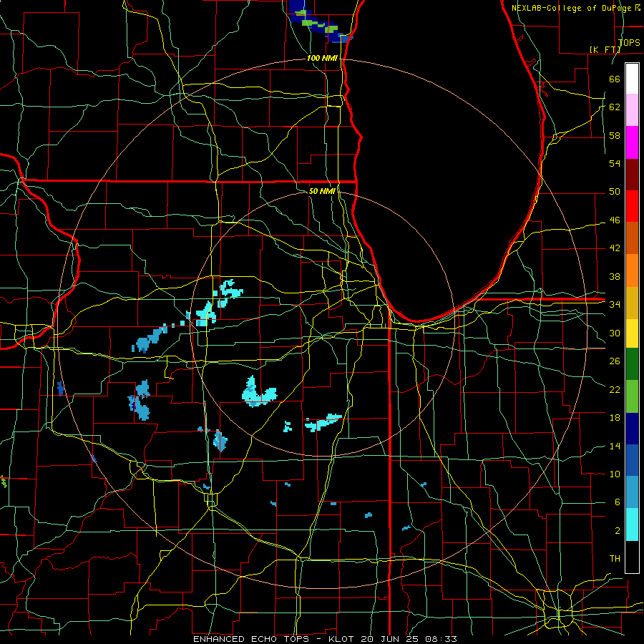Click the navy blue legend swatch
This screenshot has width=644, height=644.
tap(632, 429)
